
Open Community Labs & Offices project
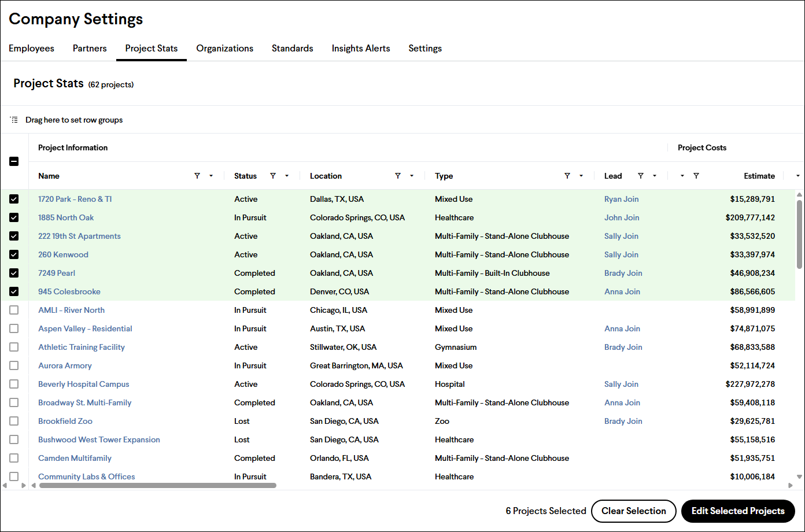[x=87, y=476]
